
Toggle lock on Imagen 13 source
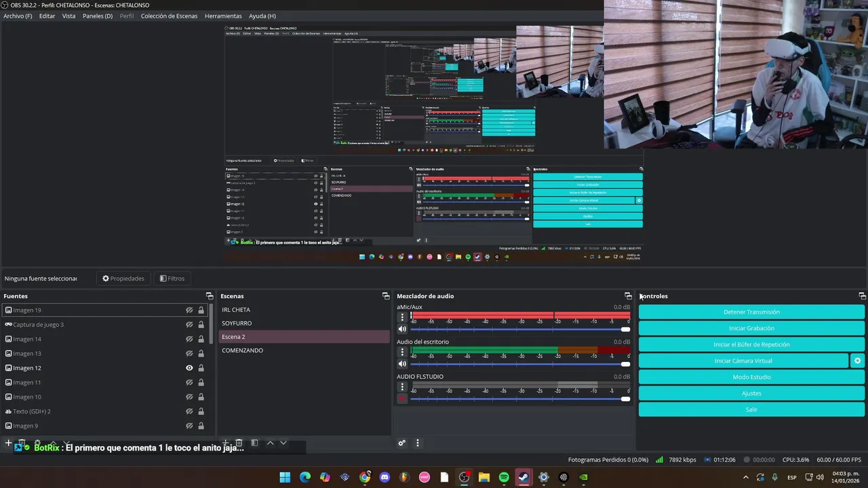[x=201, y=354]
